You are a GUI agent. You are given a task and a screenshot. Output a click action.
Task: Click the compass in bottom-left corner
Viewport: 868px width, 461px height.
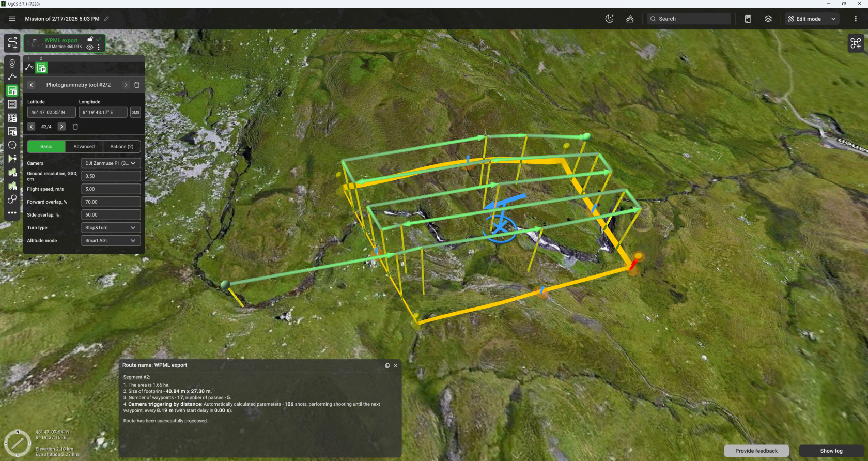[x=17, y=443]
